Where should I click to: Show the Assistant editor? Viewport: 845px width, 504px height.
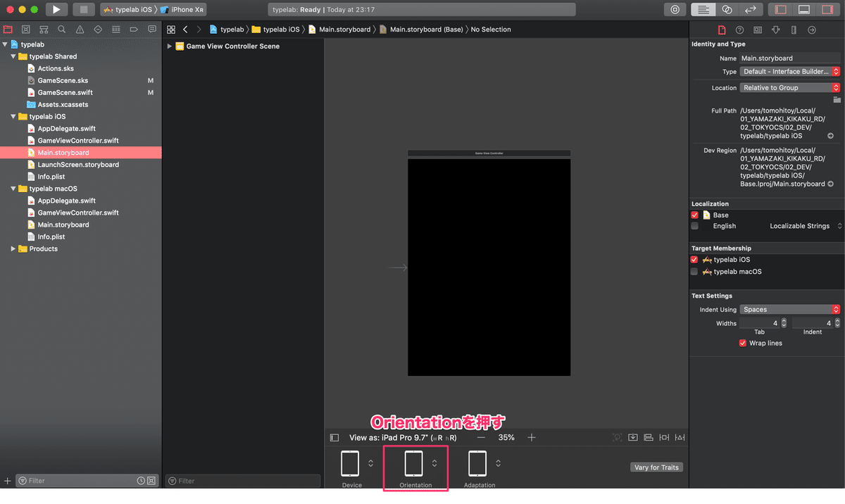point(727,10)
